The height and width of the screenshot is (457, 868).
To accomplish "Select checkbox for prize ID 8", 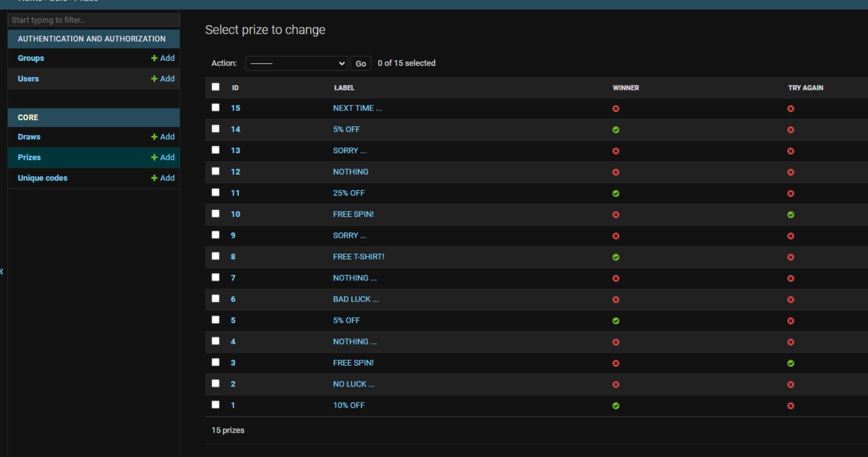I will (x=215, y=256).
